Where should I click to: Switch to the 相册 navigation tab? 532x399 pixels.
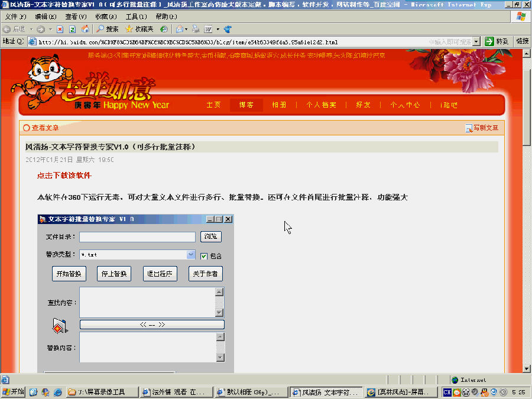[x=279, y=105]
